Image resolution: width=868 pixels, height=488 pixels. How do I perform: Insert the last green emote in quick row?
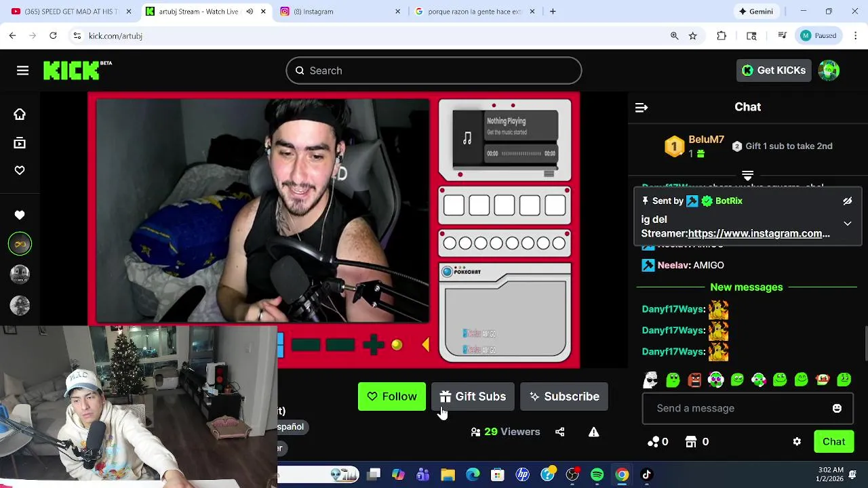click(x=844, y=380)
